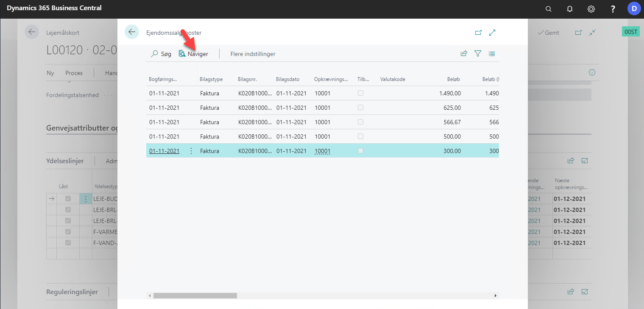
Task: Expand dialog to full screen
Action: (x=492, y=33)
